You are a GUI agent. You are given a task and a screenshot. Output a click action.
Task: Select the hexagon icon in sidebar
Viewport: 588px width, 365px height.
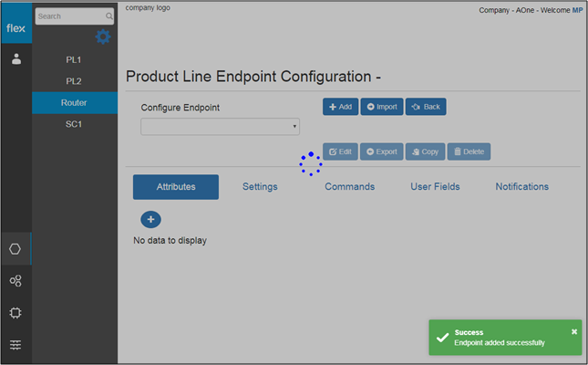coord(15,248)
